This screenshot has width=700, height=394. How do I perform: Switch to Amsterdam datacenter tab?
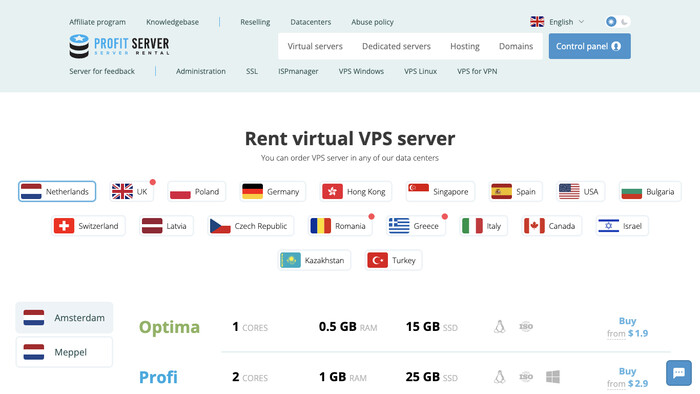[x=64, y=318]
